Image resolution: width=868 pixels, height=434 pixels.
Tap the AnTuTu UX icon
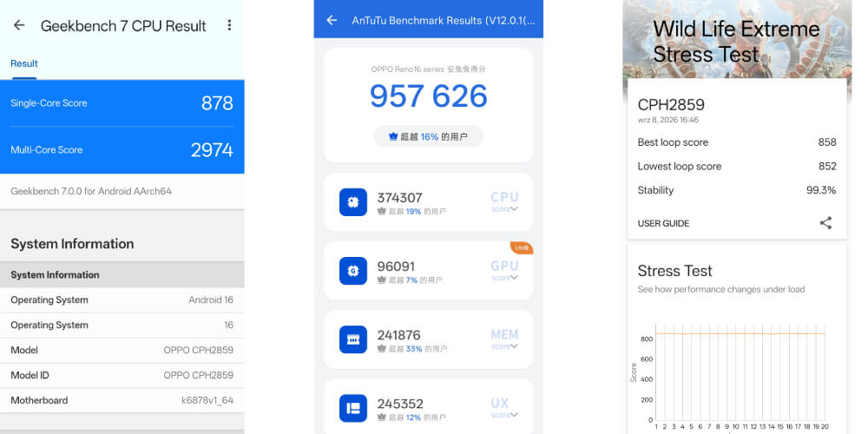tap(353, 408)
